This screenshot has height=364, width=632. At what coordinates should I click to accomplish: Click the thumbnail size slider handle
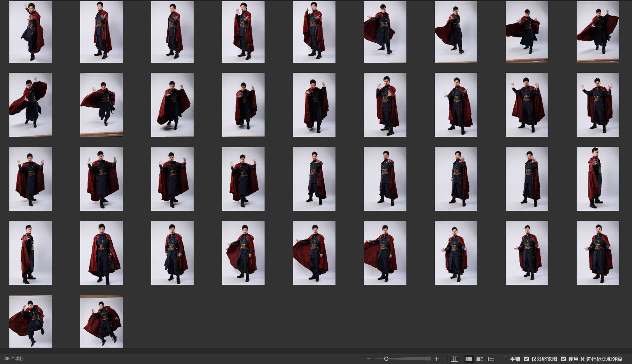pos(386,359)
